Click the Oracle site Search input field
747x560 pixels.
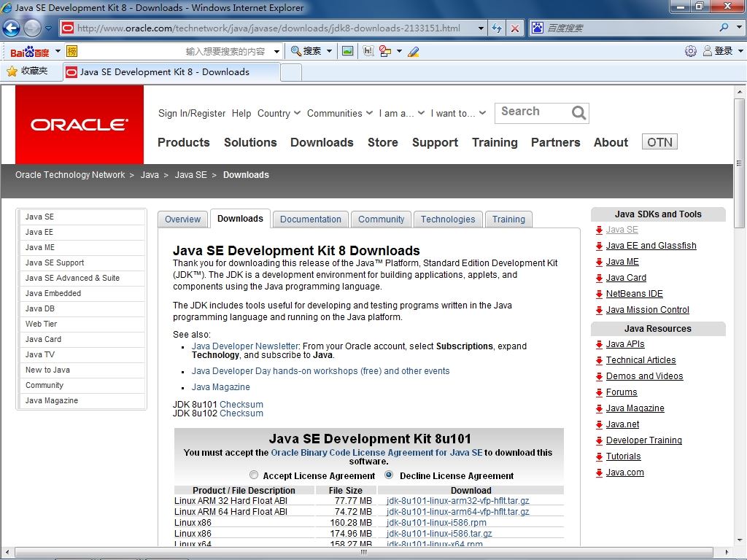[533, 112]
